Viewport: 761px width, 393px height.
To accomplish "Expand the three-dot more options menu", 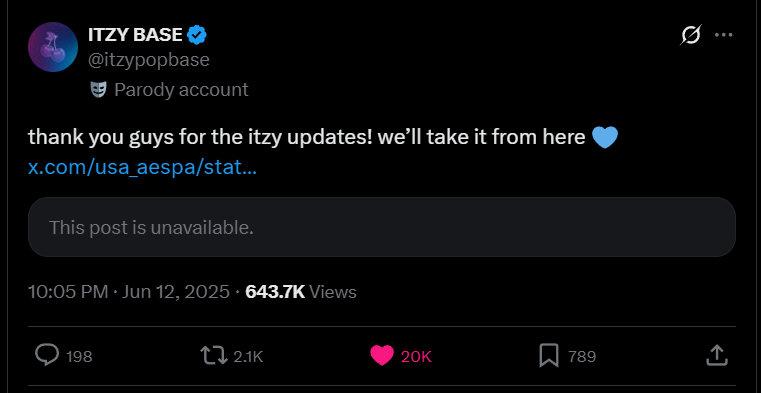I will pyautogui.click(x=724, y=35).
